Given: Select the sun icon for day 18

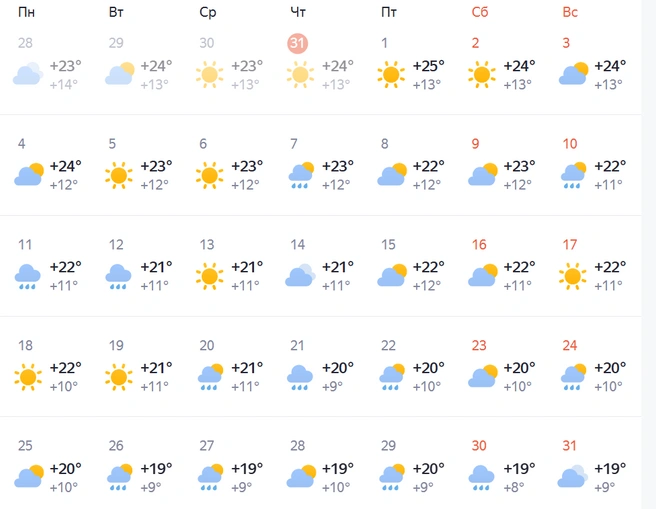Looking at the screenshot, I should click(x=28, y=377).
